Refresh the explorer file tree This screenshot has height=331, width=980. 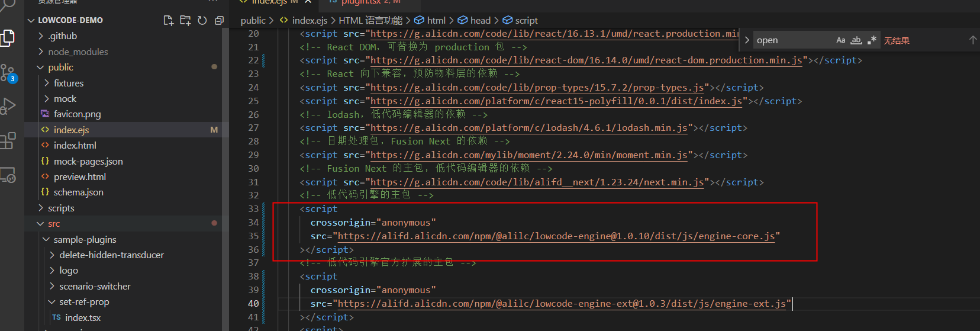click(202, 20)
